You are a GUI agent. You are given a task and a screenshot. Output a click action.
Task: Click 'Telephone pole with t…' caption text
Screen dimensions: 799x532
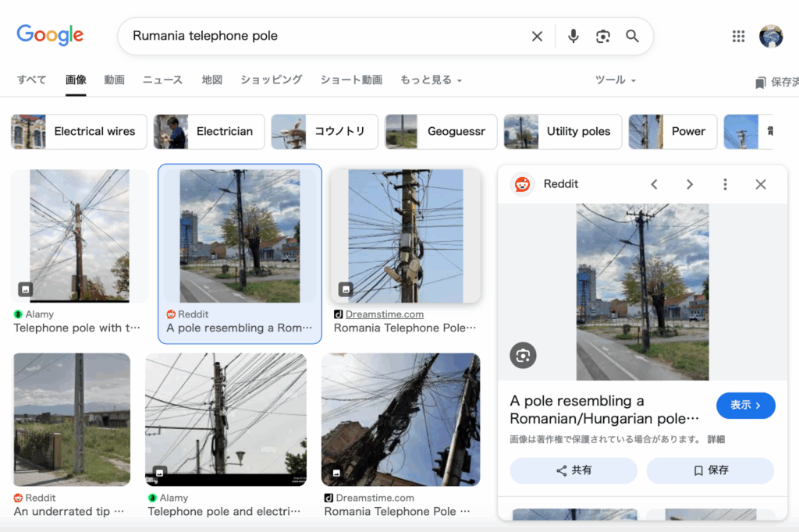tap(77, 328)
